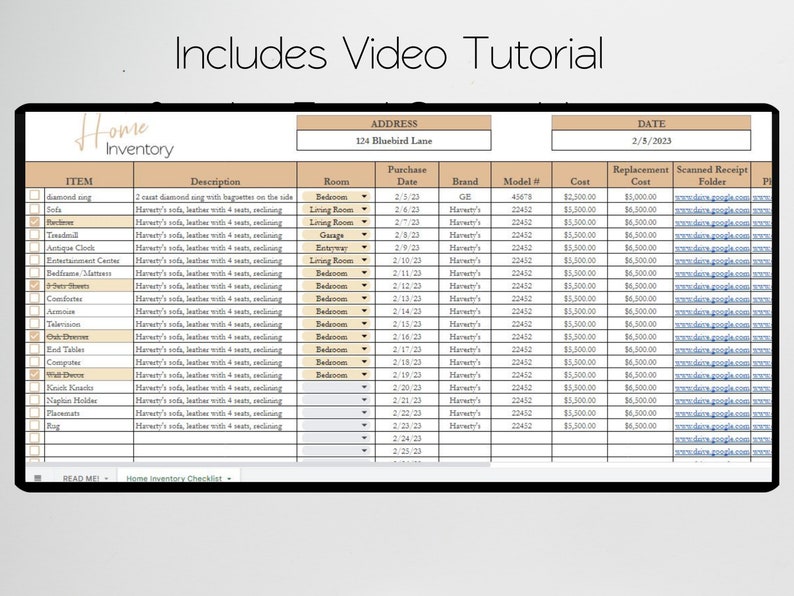This screenshot has width=794, height=596.
Task: Click the 2/14/23 purchase date cell
Action: coord(407,311)
